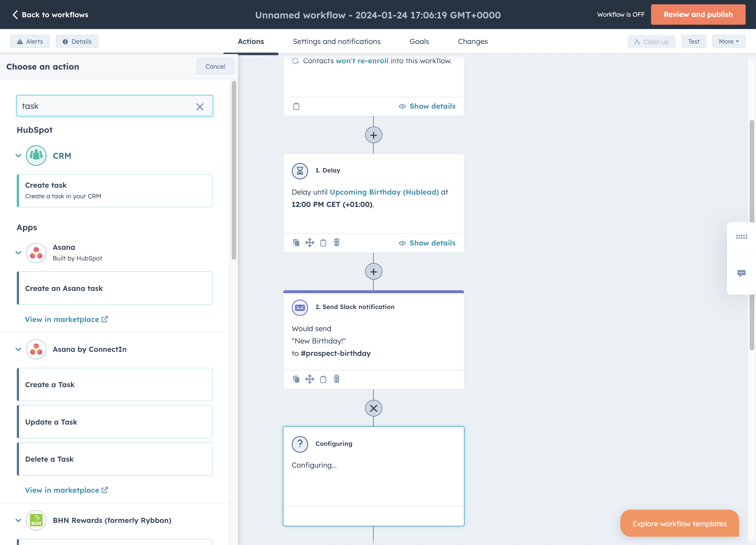Click the Slack notification envelope icon

[x=300, y=308]
